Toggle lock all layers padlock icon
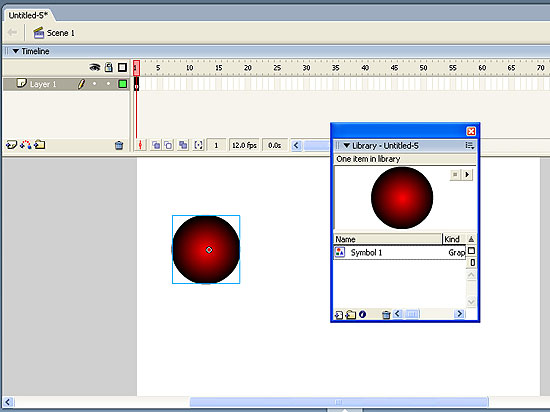550x412 pixels. (x=109, y=67)
